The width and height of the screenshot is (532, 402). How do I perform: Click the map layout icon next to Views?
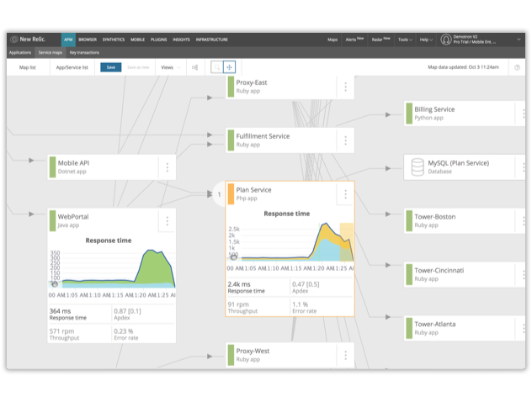click(x=194, y=67)
